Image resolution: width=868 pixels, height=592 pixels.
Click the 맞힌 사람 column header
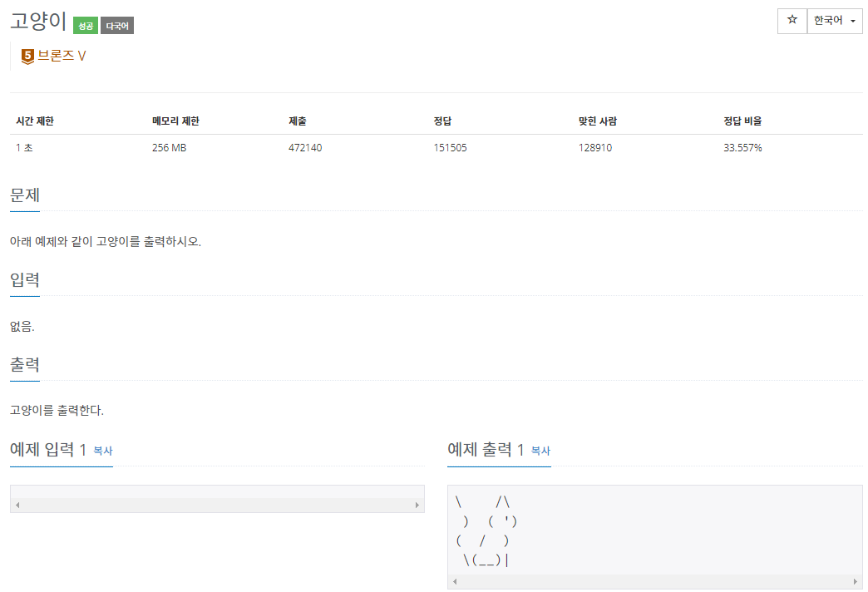pyautogui.click(x=597, y=121)
